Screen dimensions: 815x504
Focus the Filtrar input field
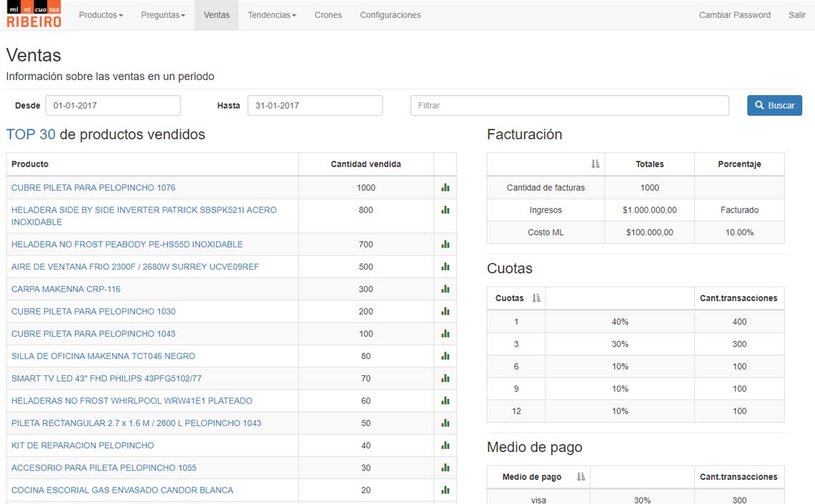click(570, 106)
